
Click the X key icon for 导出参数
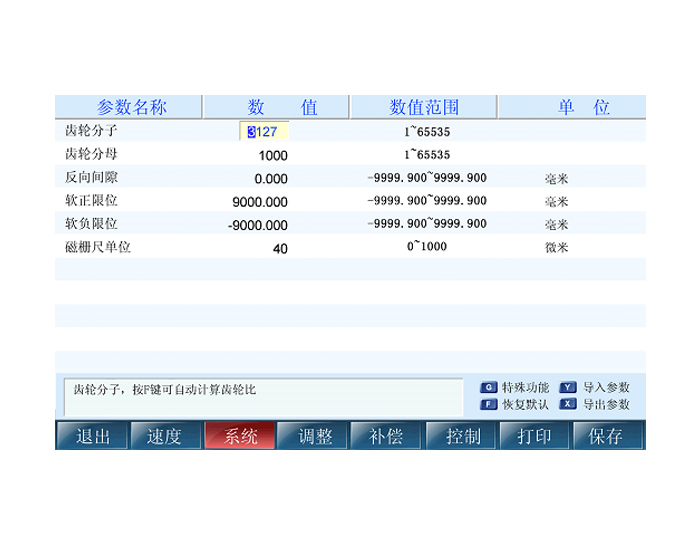coord(568,405)
